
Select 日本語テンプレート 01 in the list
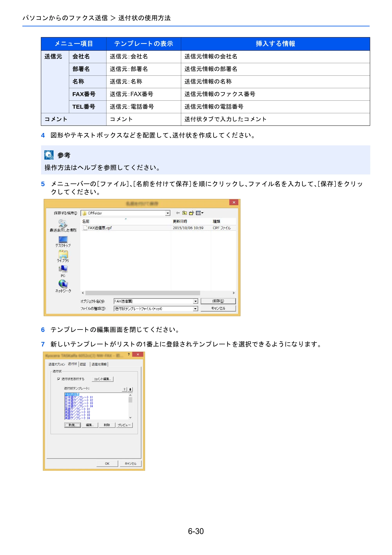(79, 397)
